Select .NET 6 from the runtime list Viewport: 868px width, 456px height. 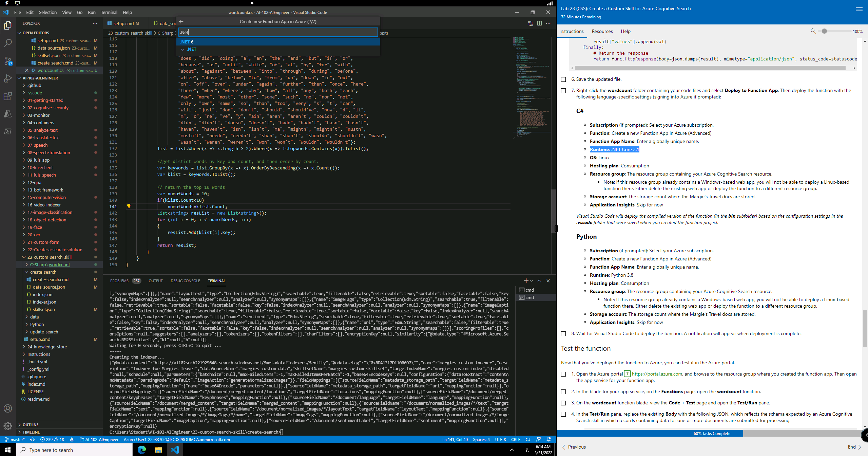187,42
